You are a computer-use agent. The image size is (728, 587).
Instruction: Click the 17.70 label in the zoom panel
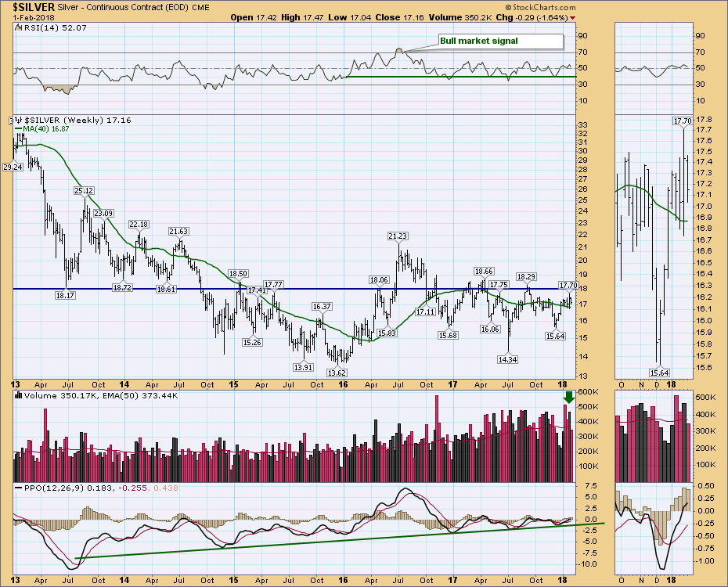[x=683, y=121]
